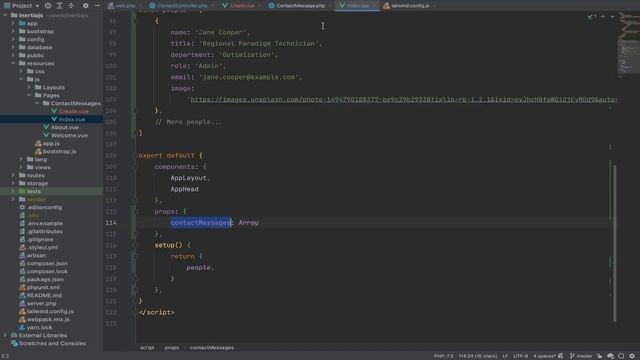Screen dimensions: 640x360
Task: Open About.vue file
Action: [x=64, y=127]
